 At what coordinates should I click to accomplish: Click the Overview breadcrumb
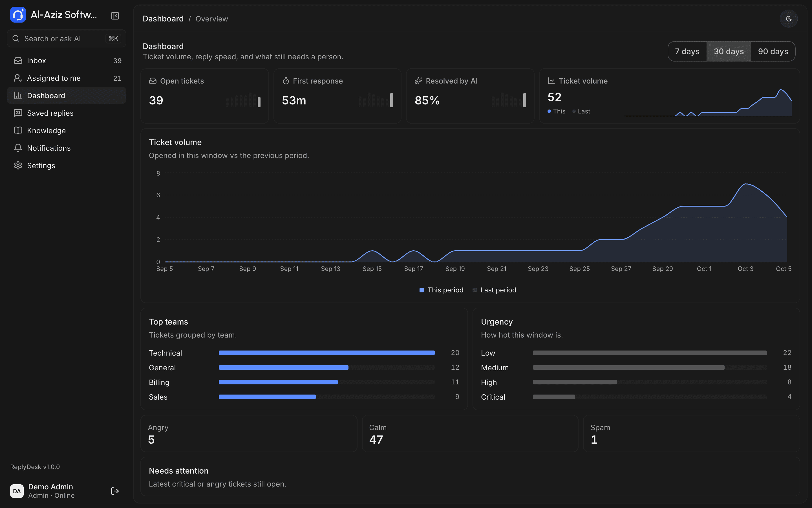click(212, 19)
